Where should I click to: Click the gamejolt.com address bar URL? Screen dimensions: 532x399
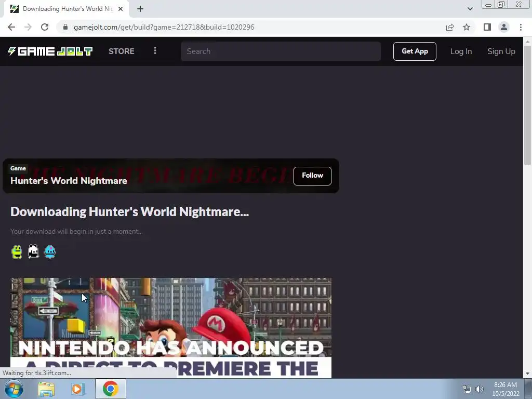pyautogui.click(x=164, y=27)
